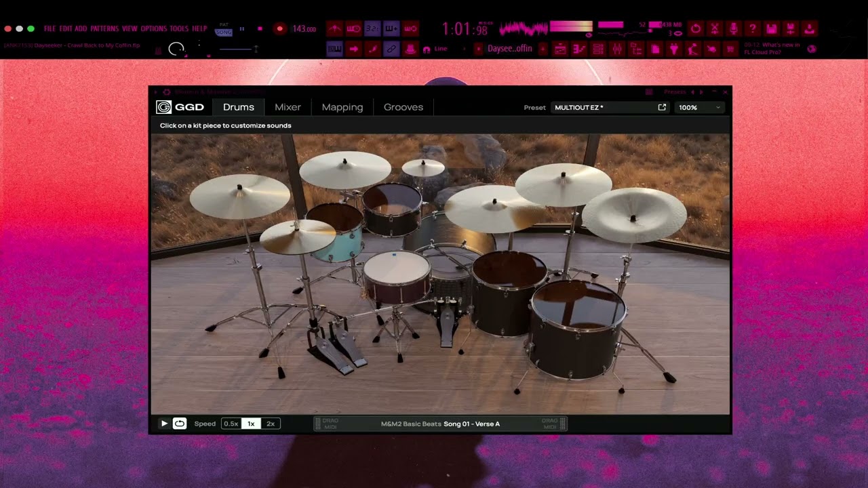Open the Daysee..offin pattern selector

(x=509, y=49)
